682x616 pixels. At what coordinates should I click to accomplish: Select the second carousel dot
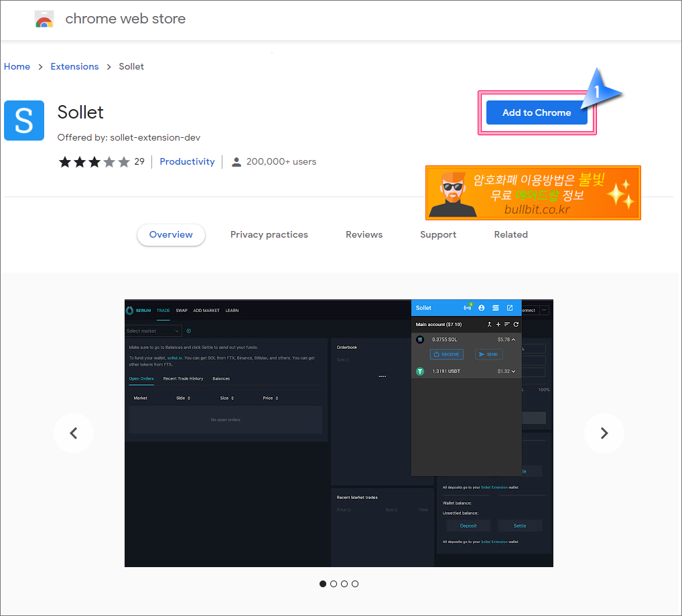tap(334, 584)
